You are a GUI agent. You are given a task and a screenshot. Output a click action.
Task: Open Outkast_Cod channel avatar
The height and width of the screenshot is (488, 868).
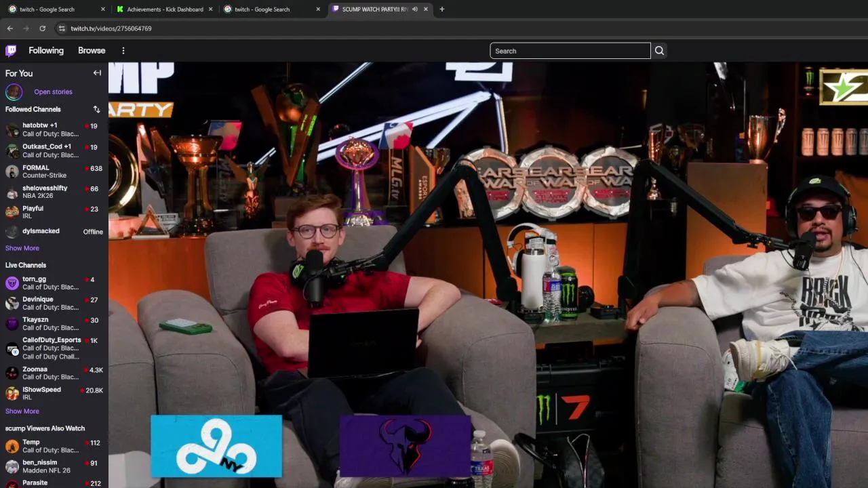click(12, 150)
